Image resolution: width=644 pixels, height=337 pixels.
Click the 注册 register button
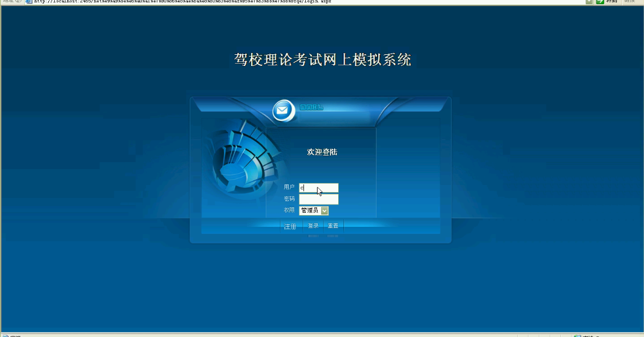coord(290,227)
